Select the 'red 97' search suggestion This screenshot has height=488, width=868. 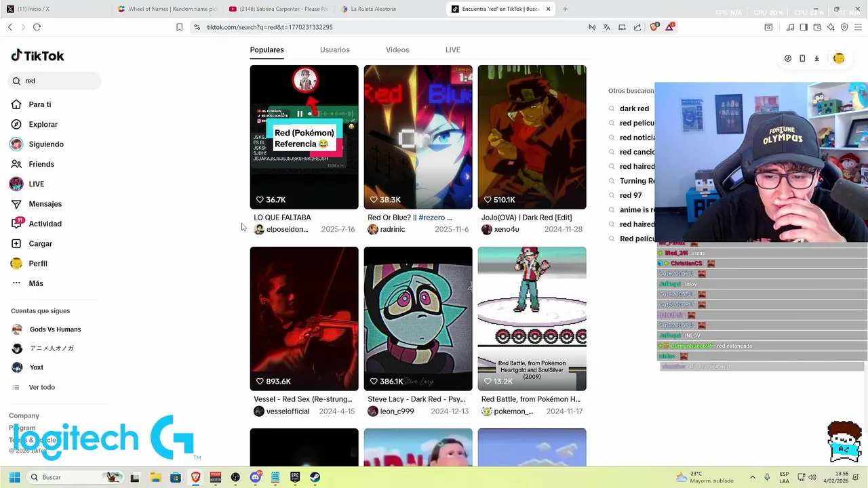631,195
